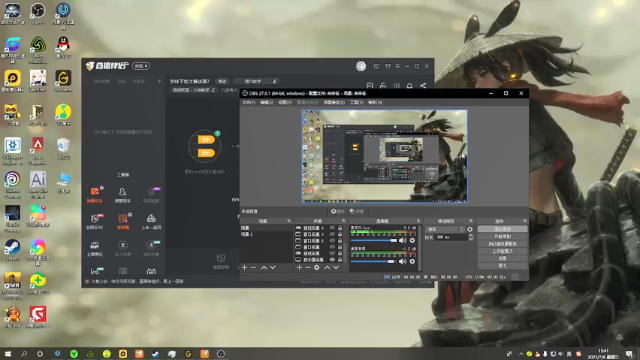The image size is (640, 360).
Task: Open the 文件(F) menu in OBS
Action: pos(249,102)
